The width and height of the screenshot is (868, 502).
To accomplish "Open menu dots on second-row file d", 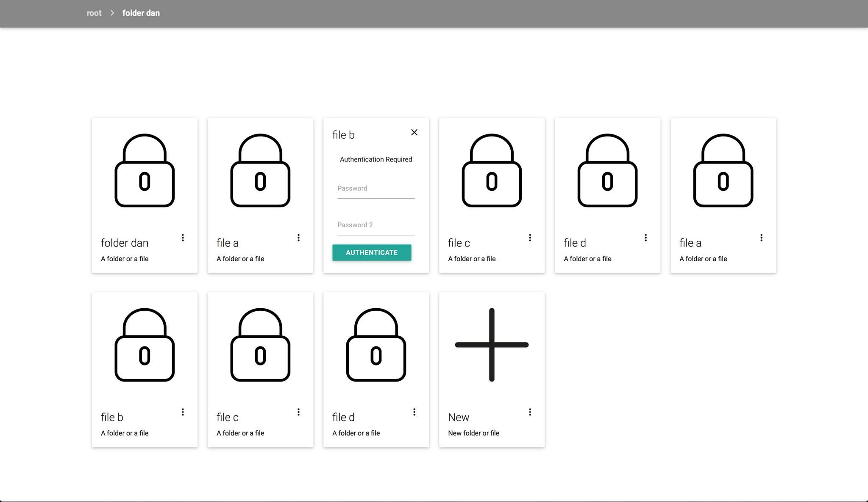I will 414,412.
